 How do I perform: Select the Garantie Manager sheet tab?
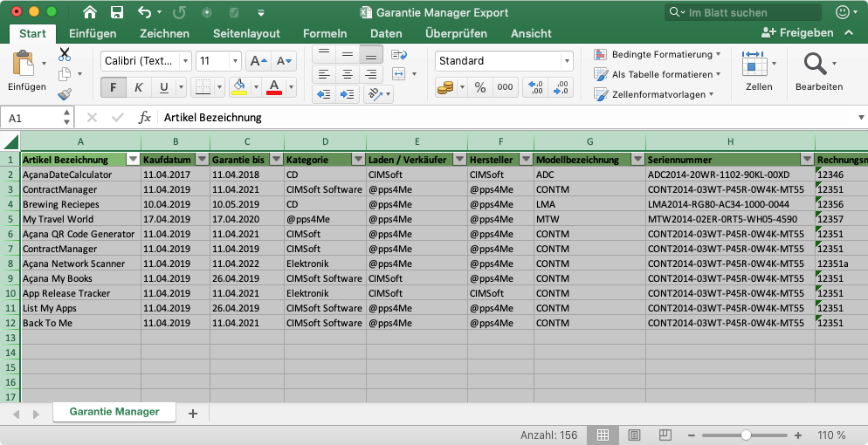coord(114,412)
